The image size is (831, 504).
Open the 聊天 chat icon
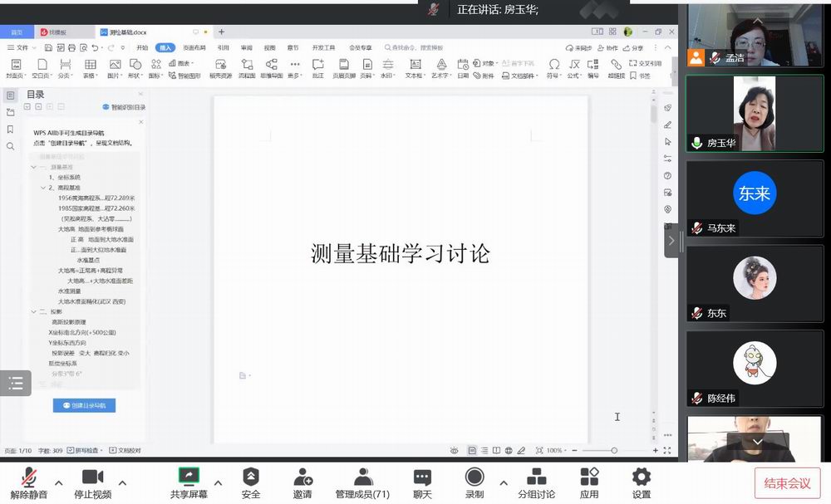pyautogui.click(x=422, y=477)
